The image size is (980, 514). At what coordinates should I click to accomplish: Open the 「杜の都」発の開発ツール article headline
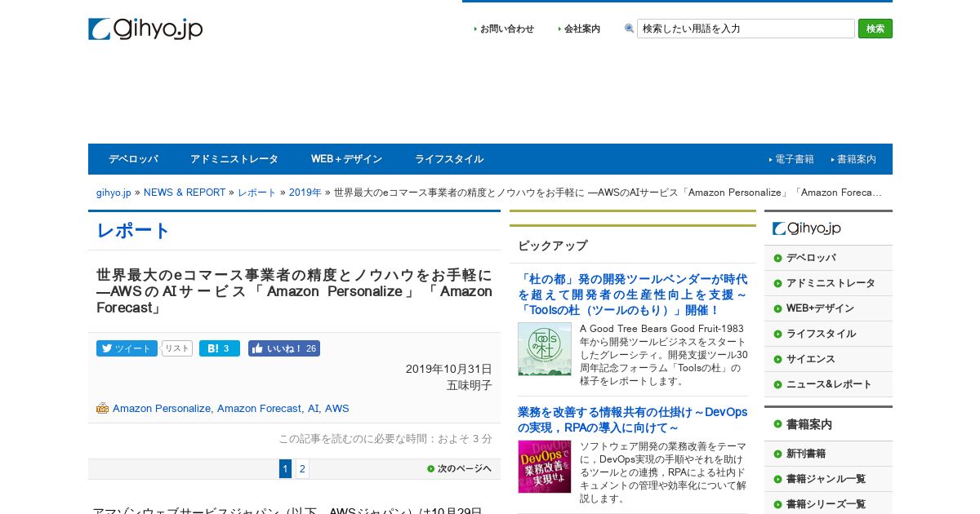632,295
